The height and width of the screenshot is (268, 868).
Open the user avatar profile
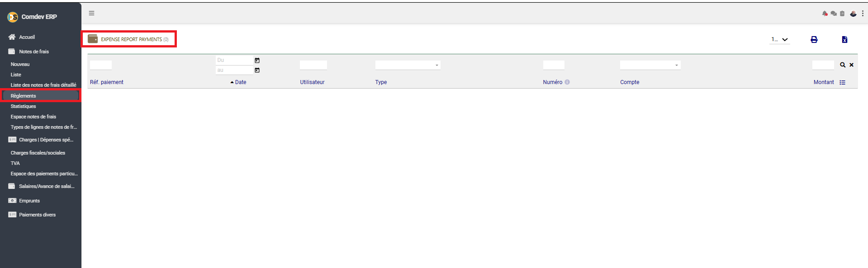pyautogui.click(x=853, y=14)
